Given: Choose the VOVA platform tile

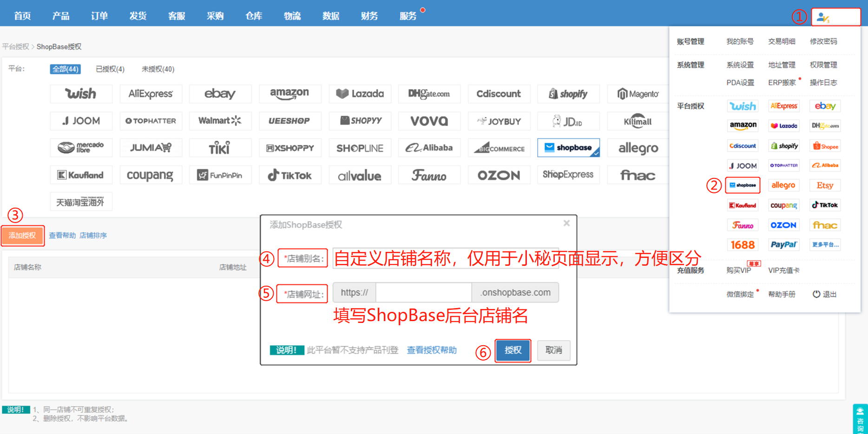Looking at the screenshot, I should (429, 121).
